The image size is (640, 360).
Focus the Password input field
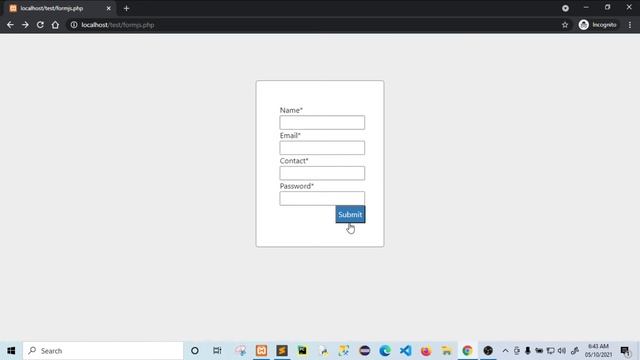(x=322, y=198)
